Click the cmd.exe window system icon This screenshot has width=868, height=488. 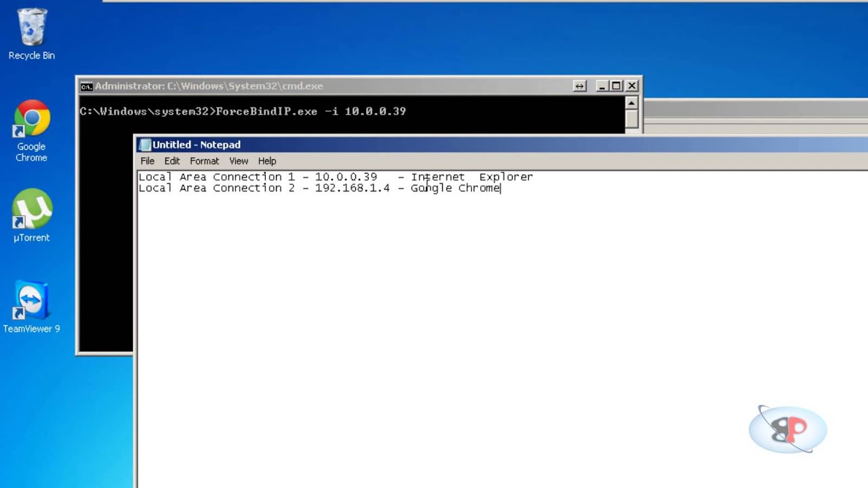click(x=86, y=86)
